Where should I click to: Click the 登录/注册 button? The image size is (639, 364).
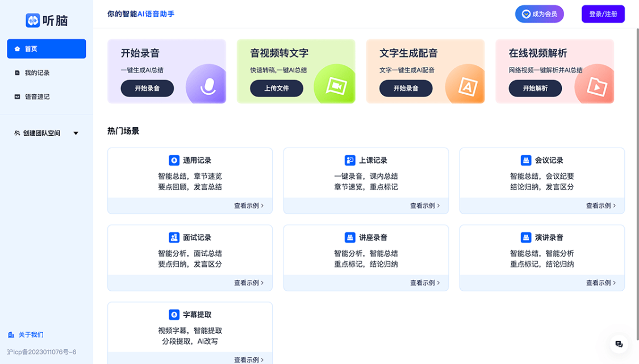coord(603,14)
